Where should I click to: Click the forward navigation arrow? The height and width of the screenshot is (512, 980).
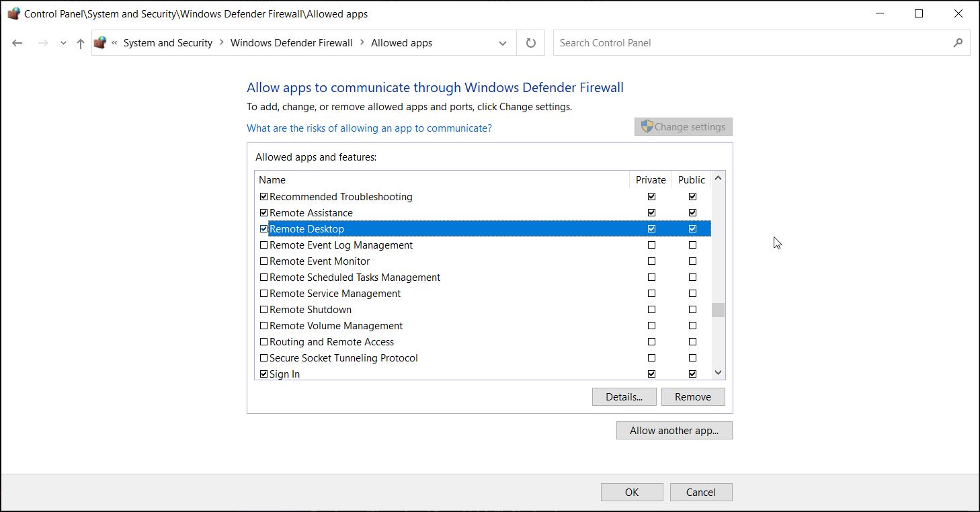[x=42, y=42]
